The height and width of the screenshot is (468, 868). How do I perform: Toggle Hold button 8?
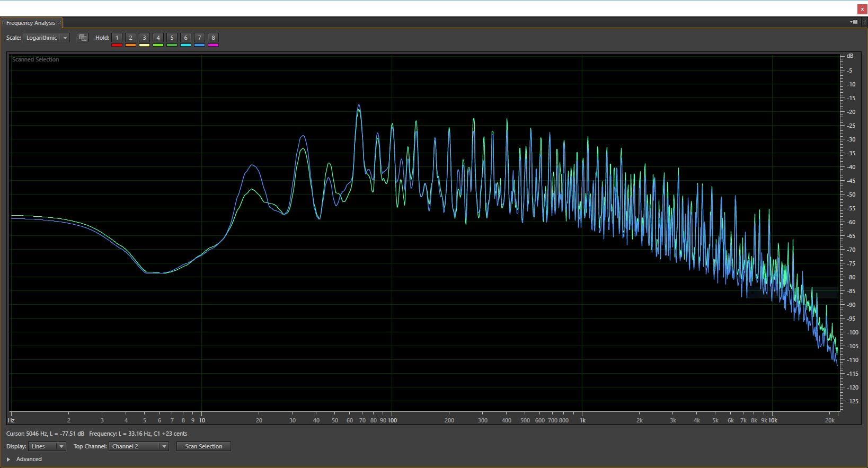tap(213, 38)
